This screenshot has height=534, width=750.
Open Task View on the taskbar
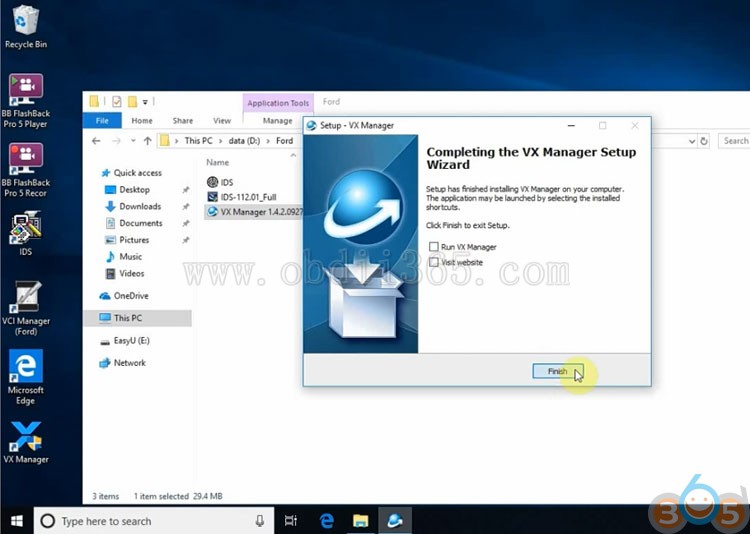(x=291, y=521)
